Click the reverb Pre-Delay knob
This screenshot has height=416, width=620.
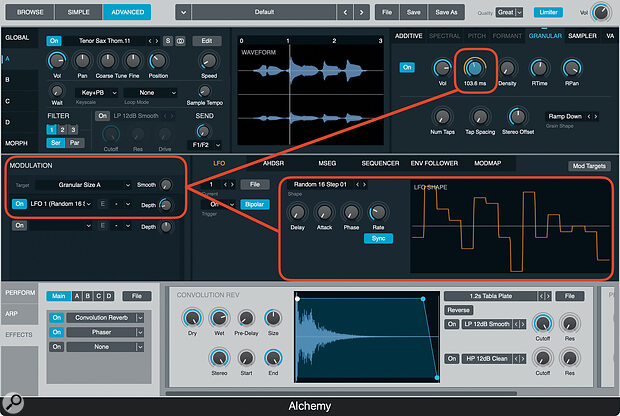[x=246, y=318]
